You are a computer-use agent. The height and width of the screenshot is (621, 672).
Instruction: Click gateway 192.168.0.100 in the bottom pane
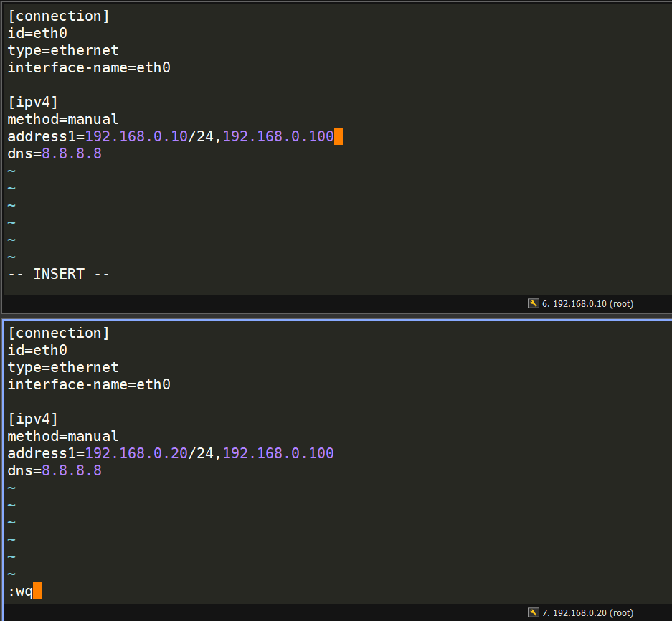(x=278, y=453)
